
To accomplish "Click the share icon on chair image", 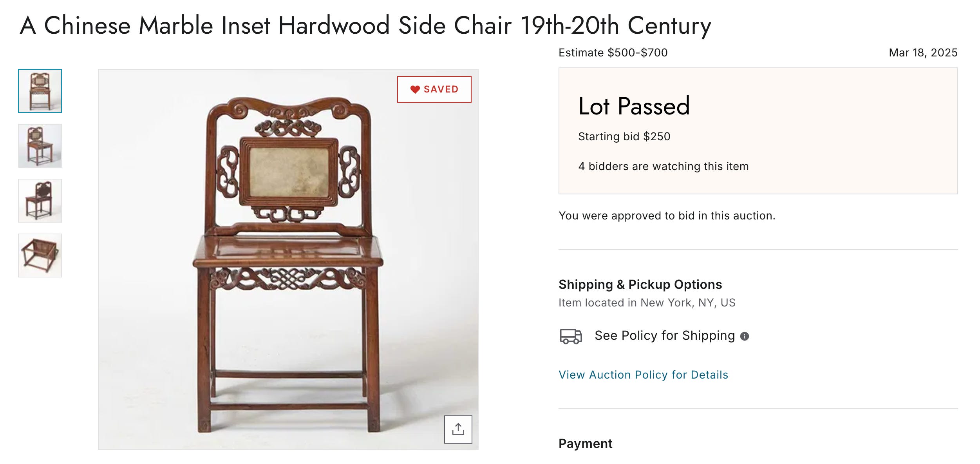I will (458, 429).
